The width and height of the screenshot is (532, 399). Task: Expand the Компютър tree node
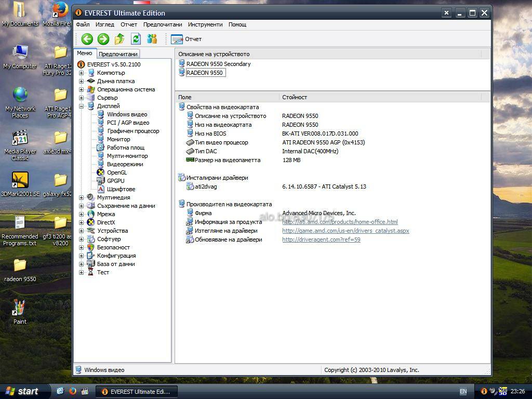point(82,73)
